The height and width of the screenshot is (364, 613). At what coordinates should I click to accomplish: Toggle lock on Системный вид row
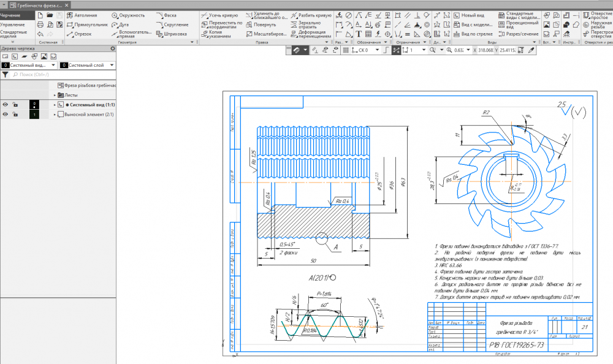tap(15, 105)
